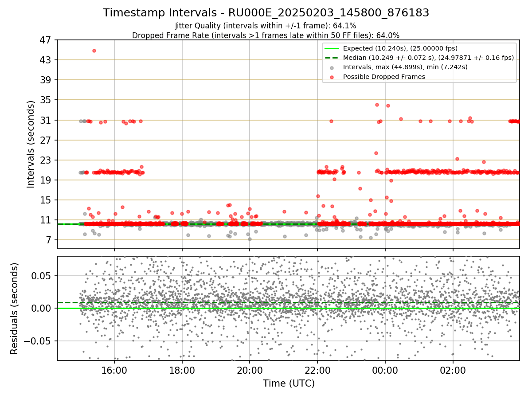Click the Time (UTC) x-axis label
The image size is (532, 399).
coord(289,383)
